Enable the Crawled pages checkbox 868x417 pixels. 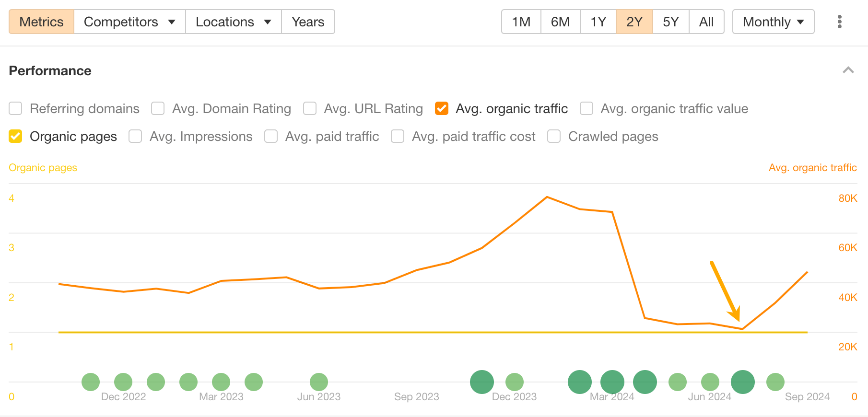click(x=554, y=137)
